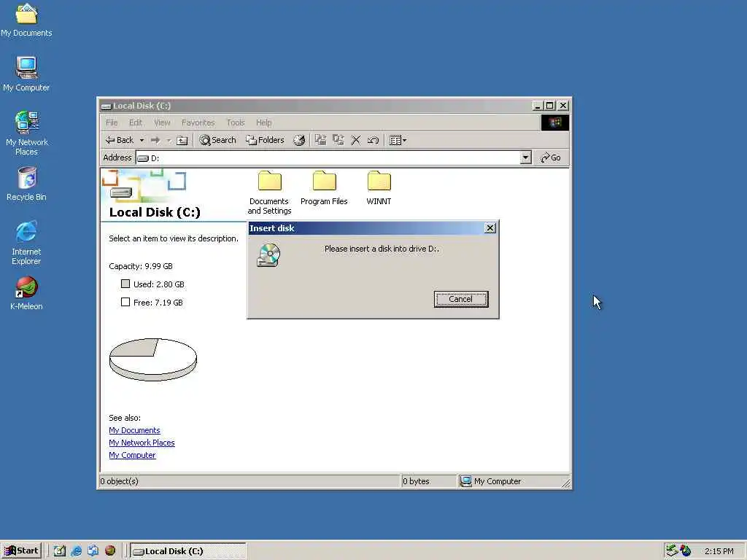The height and width of the screenshot is (560, 747).
Task: Minimize the Local Disk (C:) window
Action: [538, 106]
